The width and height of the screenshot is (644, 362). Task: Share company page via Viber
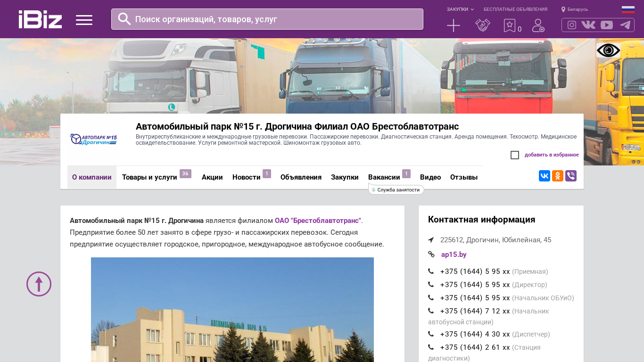coord(571,176)
